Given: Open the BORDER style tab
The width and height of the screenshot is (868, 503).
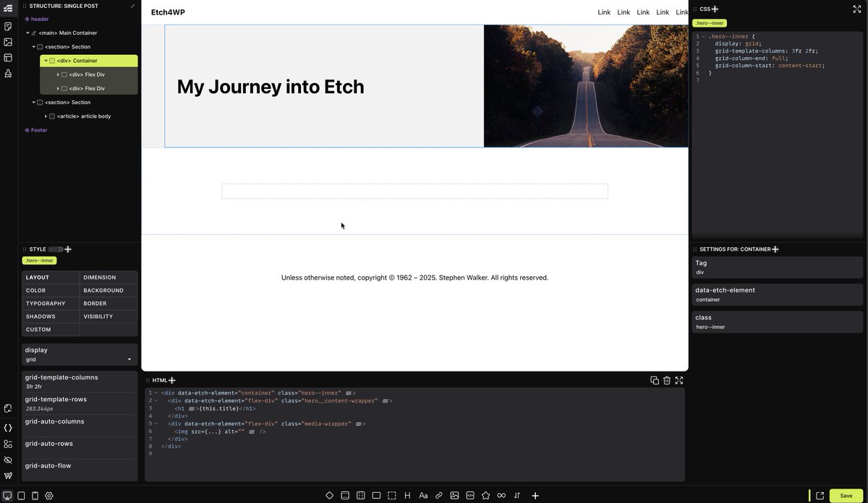Looking at the screenshot, I should [x=109, y=304].
